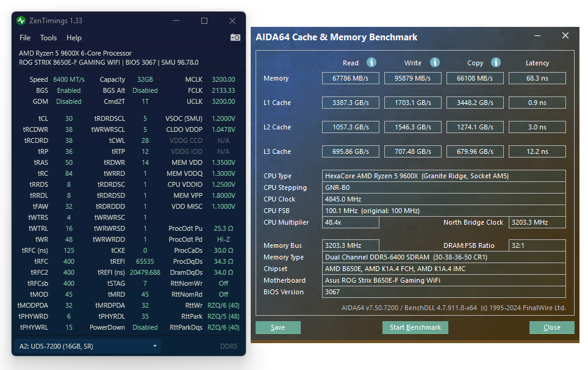
Task: Click the Memory Copy value 66108 MB/s
Action: pos(475,78)
